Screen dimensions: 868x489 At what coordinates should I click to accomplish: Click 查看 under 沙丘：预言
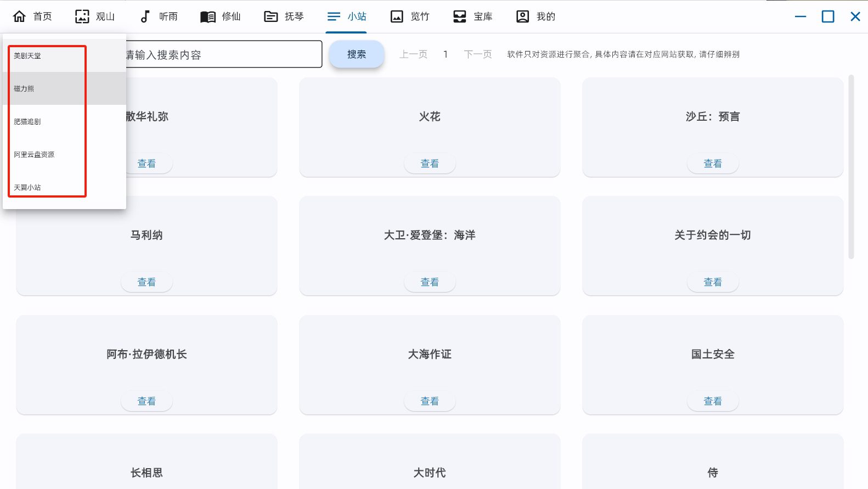713,164
